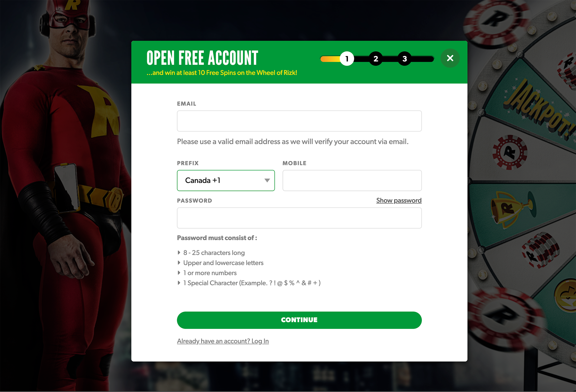Click the Upper and lowercase letters bullet arrow

(179, 263)
